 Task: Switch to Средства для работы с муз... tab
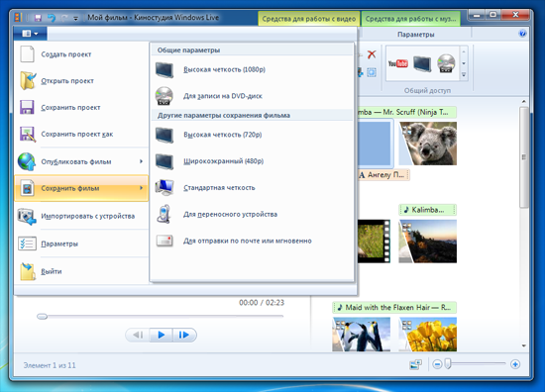(x=410, y=19)
